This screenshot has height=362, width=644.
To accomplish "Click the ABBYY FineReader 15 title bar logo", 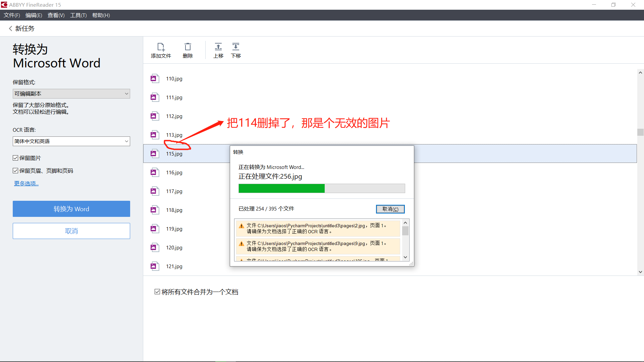I will coord(4,5).
